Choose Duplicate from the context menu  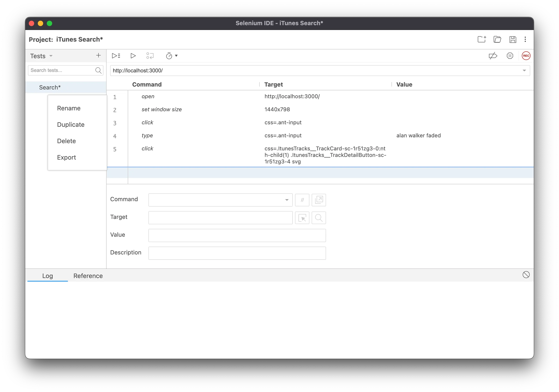[x=71, y=125]
